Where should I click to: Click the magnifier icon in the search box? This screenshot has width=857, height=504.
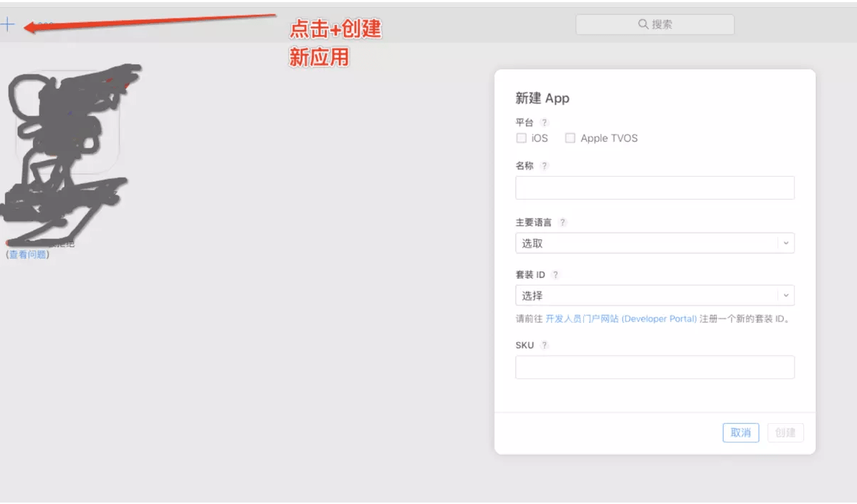pos(643,24)
